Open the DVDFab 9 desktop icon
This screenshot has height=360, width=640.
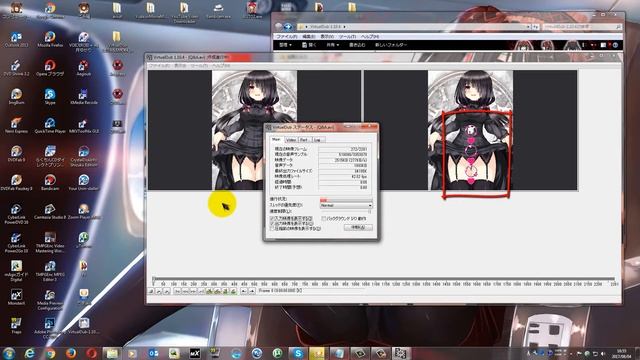coord(16,153)
